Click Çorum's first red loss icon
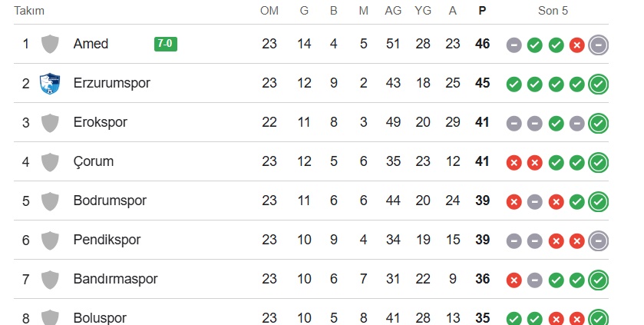 click(x=514, y=162)
